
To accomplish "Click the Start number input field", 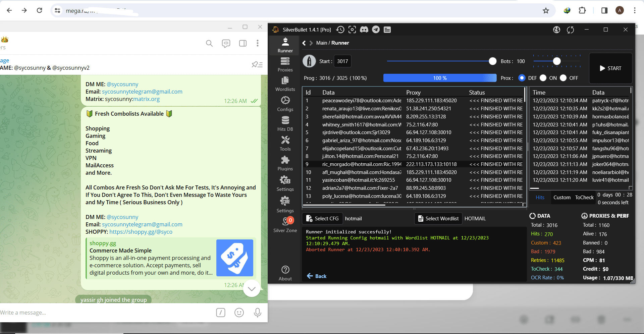I will click(342, 61).
